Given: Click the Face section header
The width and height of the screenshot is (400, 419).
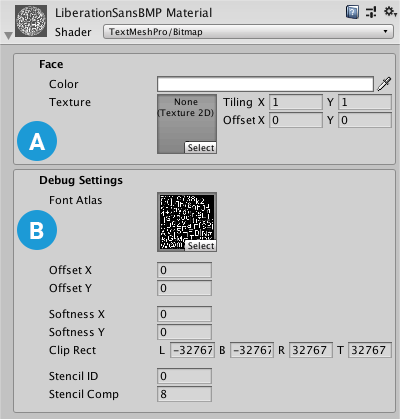Looking at the screenshot, I should (x=51, y=64).
